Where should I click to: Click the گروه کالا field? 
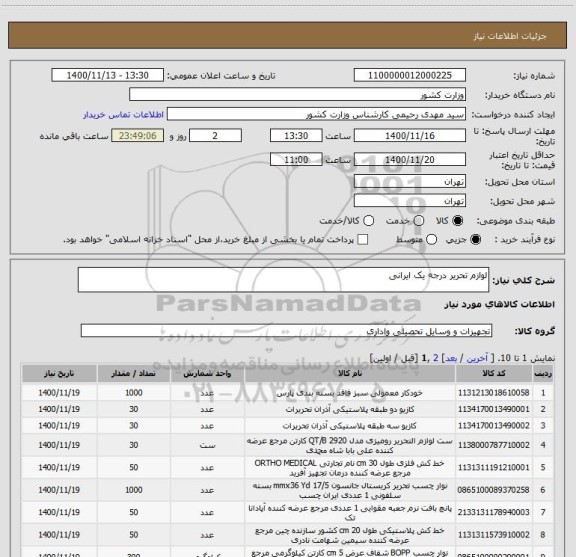(286, 331)
